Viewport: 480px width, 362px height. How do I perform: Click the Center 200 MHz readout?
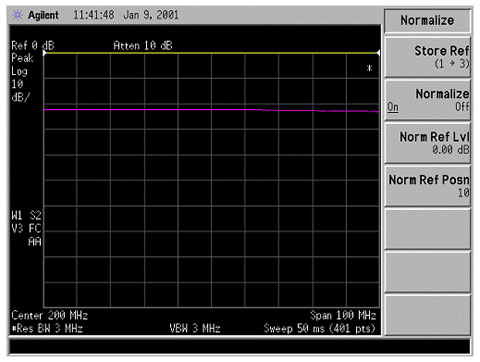[50, 315]
